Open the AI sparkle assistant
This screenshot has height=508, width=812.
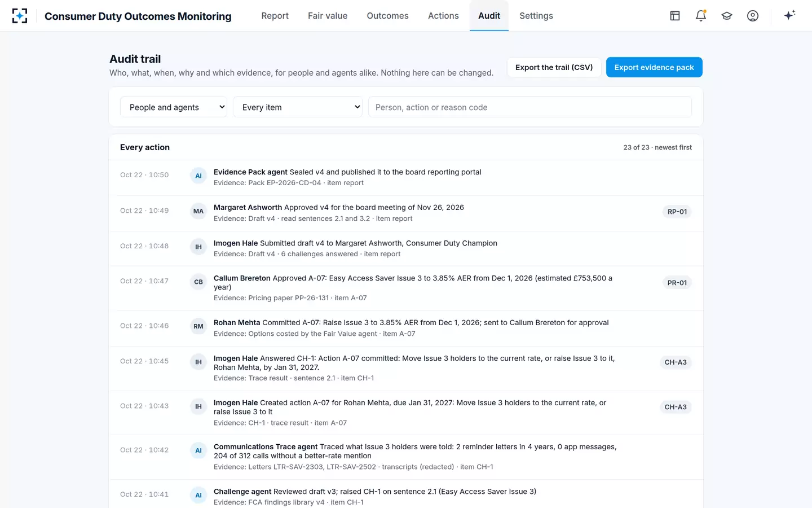click(x=789, y=15)
